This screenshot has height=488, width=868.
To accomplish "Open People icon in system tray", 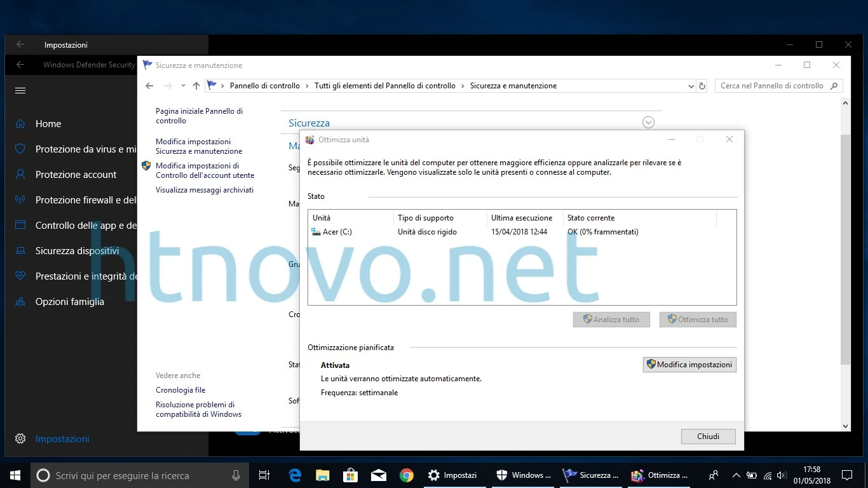I will coord(714,475).
